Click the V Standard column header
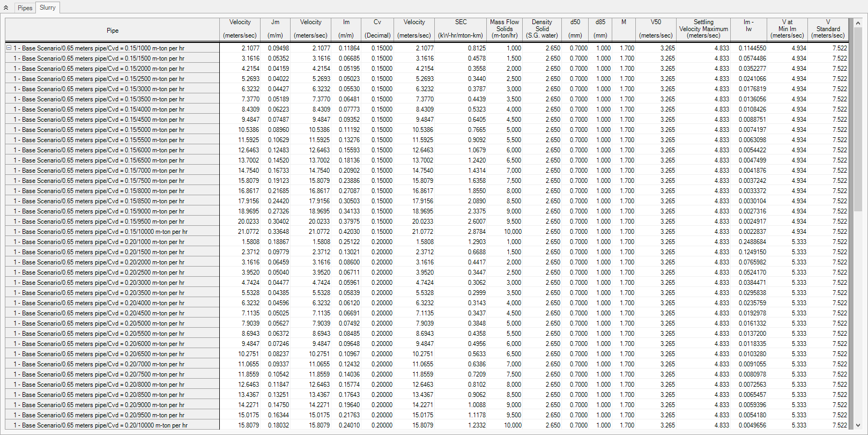 point(828,29)
